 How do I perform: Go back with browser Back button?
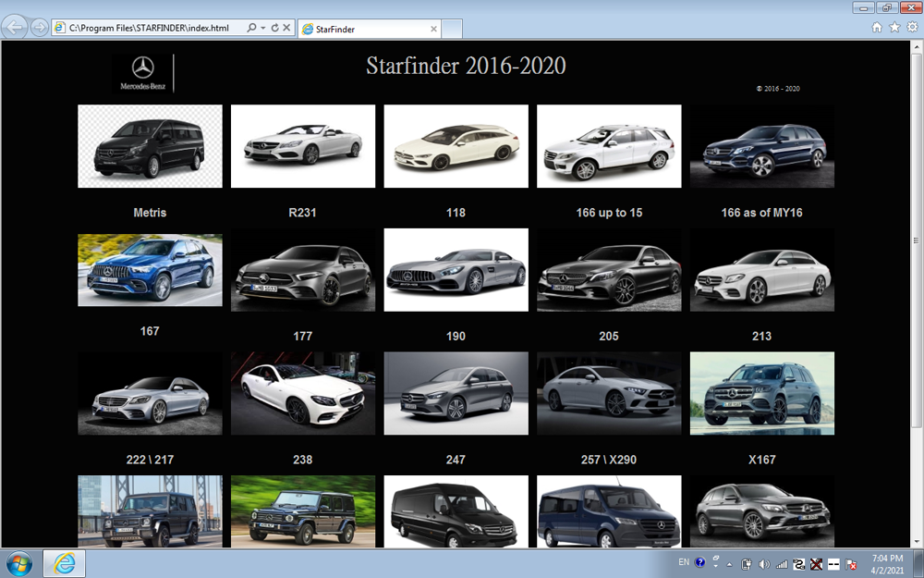pyautogui.click(x=15, y=27)
